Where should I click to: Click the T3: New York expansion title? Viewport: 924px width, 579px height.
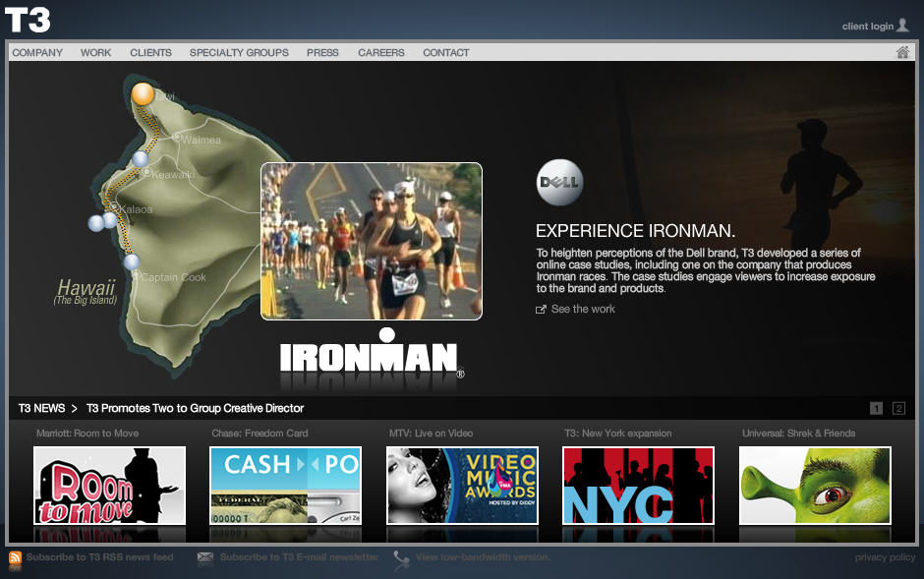[x=617, y=434]
